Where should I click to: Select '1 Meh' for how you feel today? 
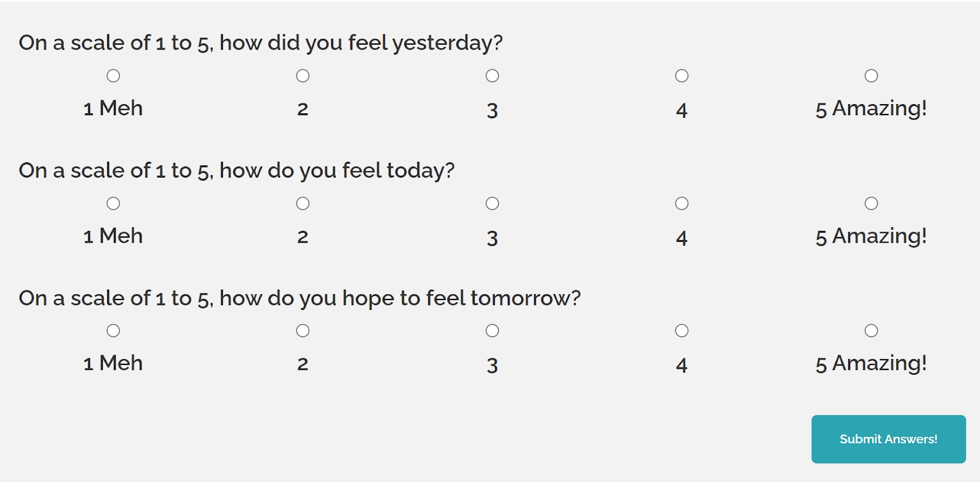[113, 203]
